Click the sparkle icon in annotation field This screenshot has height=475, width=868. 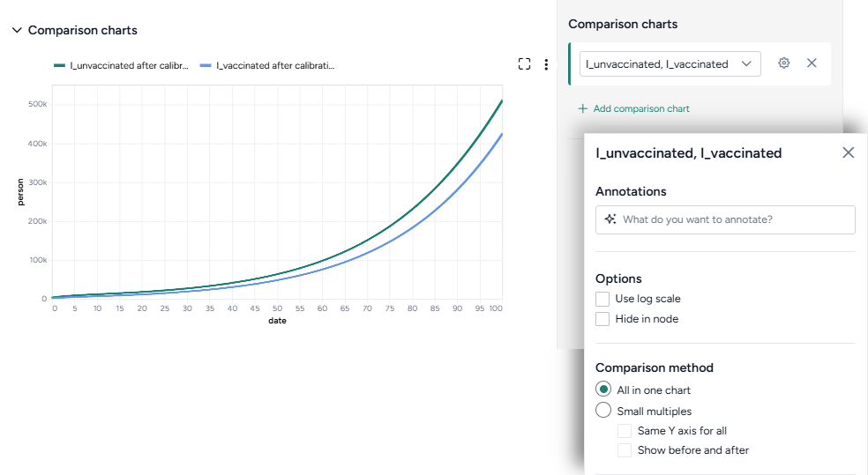[610, 219]
